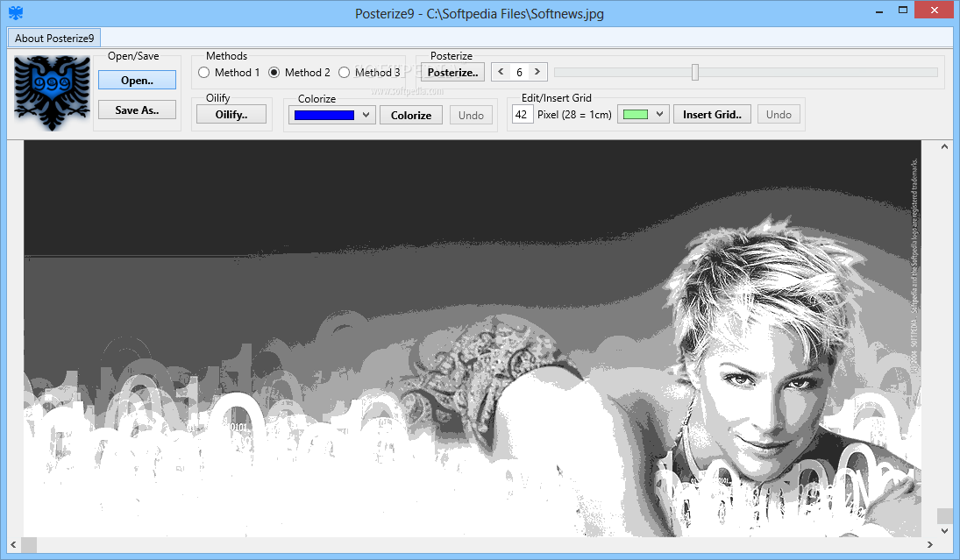Click the horizontal scrollbar thumb
960x560 pixels.
pyautogui.click(x=29, y=545)
